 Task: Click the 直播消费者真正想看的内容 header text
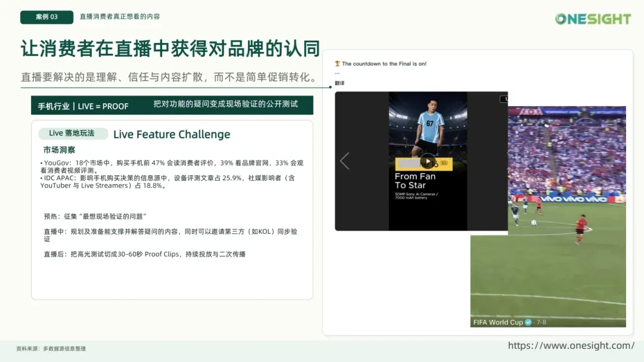coord(119,17)
